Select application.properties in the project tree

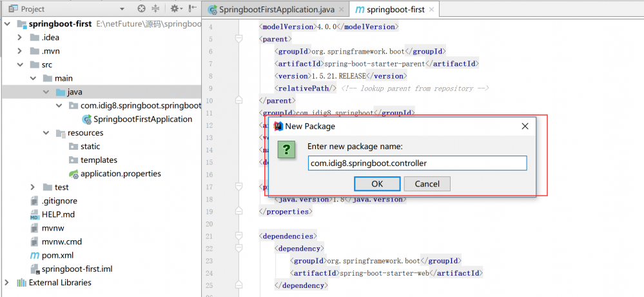tap(121, 174)
